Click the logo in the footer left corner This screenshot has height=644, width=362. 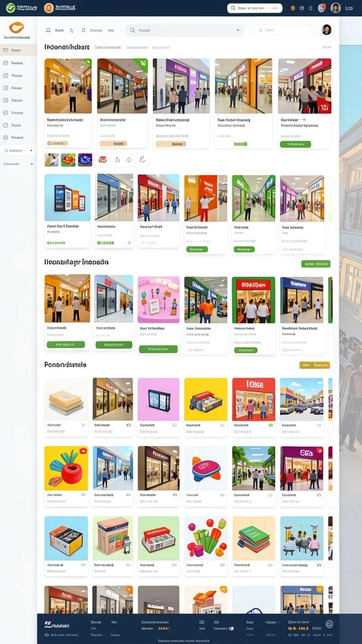pos(57,625)
